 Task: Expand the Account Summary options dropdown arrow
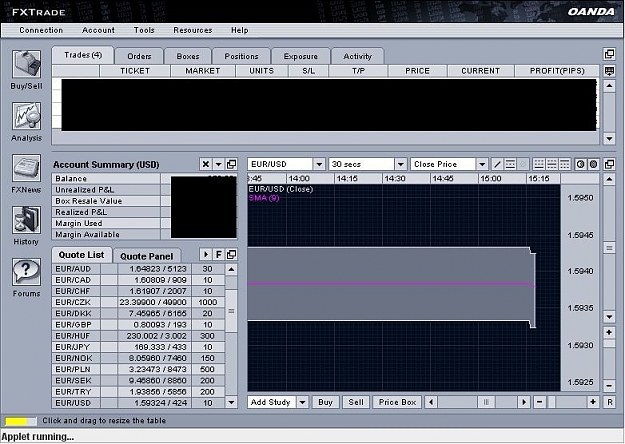[218, 164]
